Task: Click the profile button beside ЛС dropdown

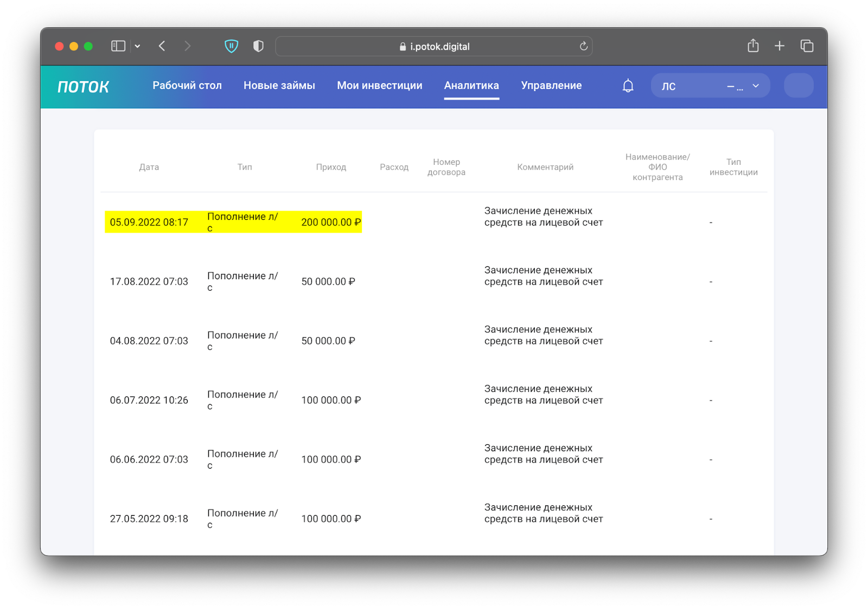Action: pos(799,86)
